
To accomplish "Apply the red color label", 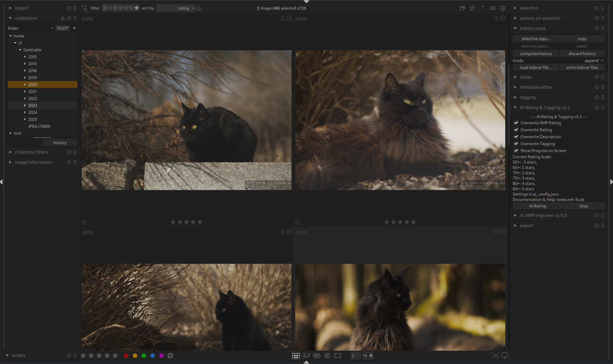I will [x=126, y=355].
